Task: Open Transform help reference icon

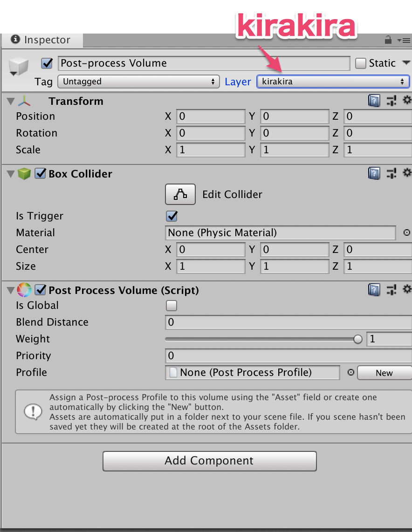Action: pos(374,101)
